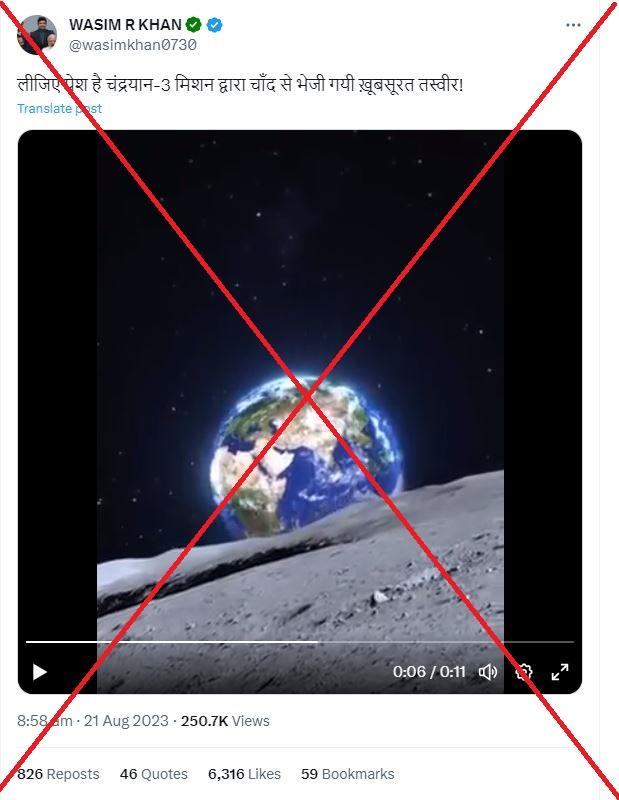Click the Earth in the video frame
Screen dimensions: 619x800
tap(305, 457)
